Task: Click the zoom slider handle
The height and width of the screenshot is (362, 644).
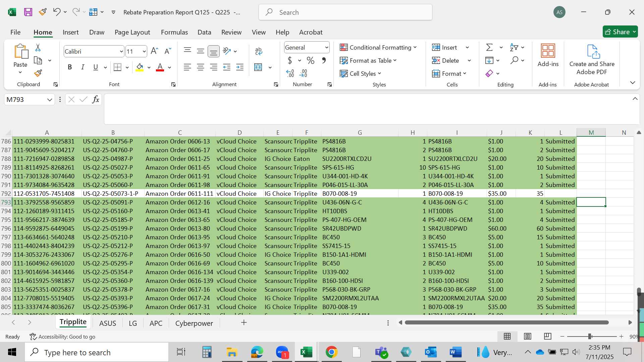Action: 590,336
